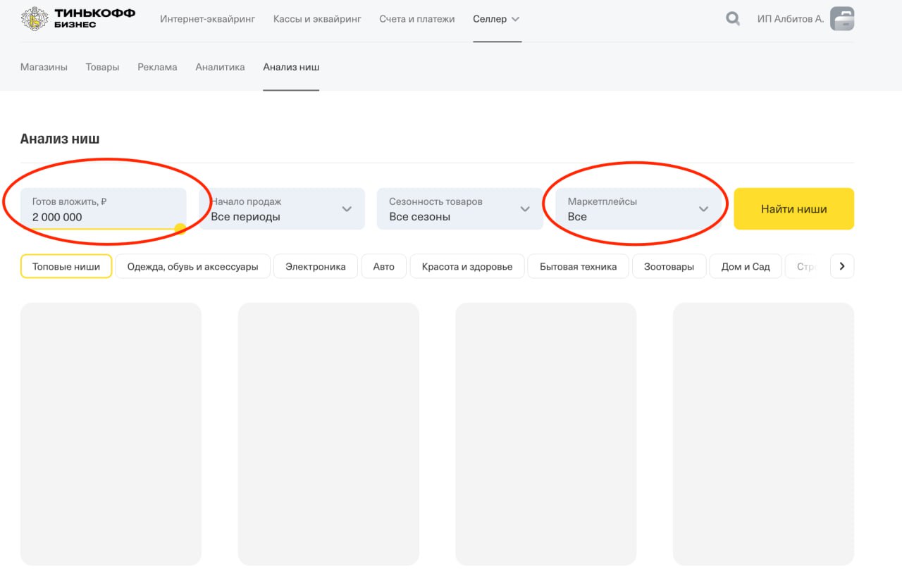Open the Маркетплейсы dropdown

click(638, 208)
